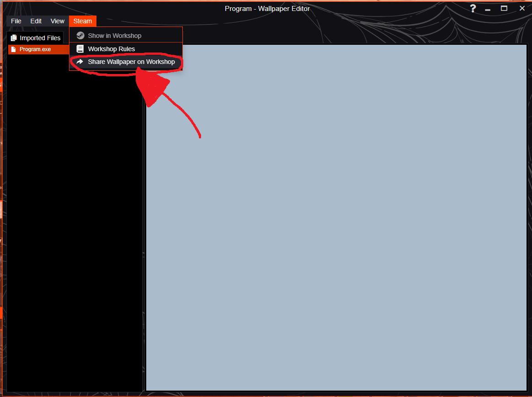Open the Edit menu
This screenshot has width=532, height=397.
click(36, 21)
